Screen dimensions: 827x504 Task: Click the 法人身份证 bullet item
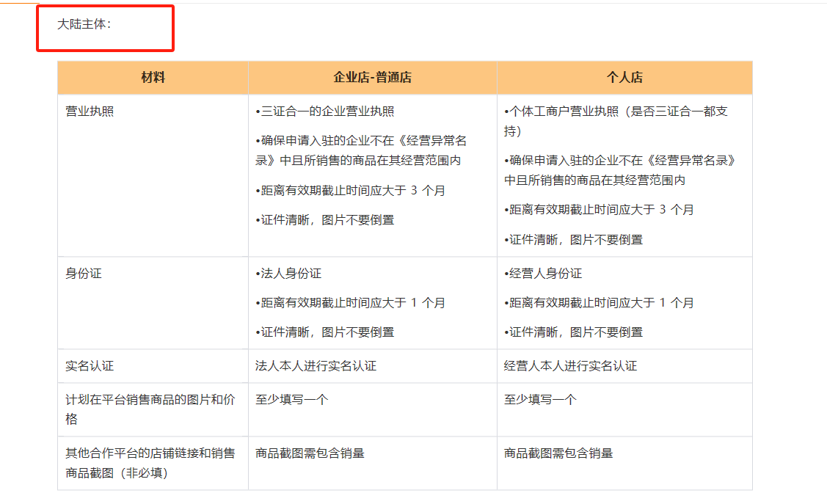[288, 272]
